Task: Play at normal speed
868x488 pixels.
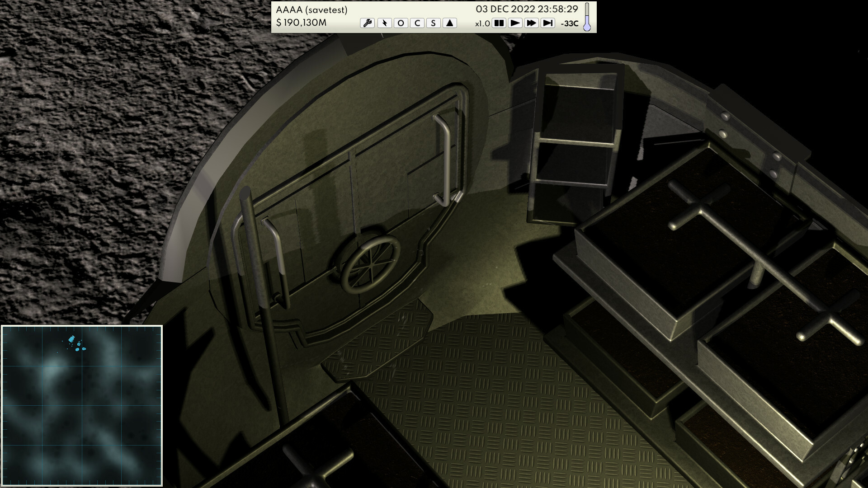Action: point(515,23)
